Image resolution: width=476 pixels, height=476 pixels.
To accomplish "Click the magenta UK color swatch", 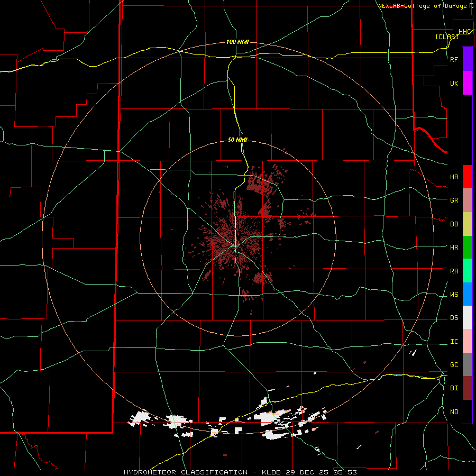I will pos(467,83).
